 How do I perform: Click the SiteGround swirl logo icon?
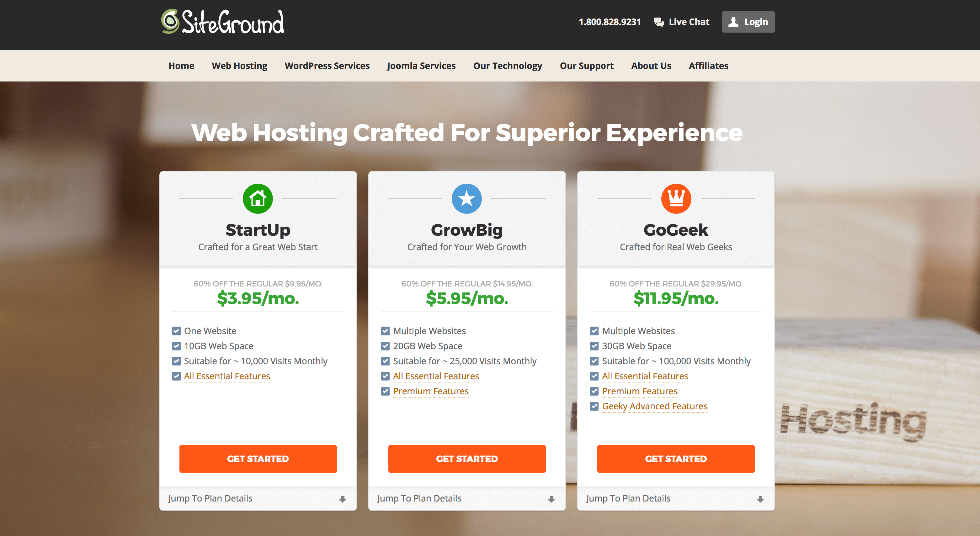click(x=170, y=21)
